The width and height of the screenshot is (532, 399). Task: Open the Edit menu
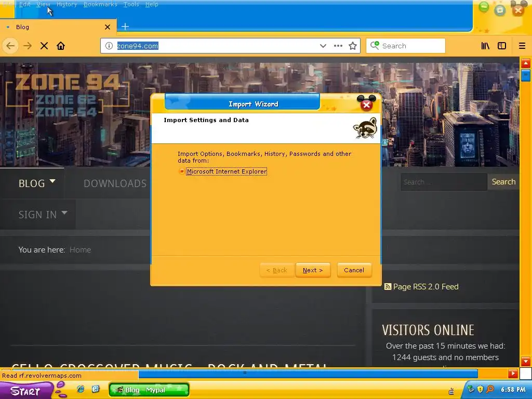point(25,4)
